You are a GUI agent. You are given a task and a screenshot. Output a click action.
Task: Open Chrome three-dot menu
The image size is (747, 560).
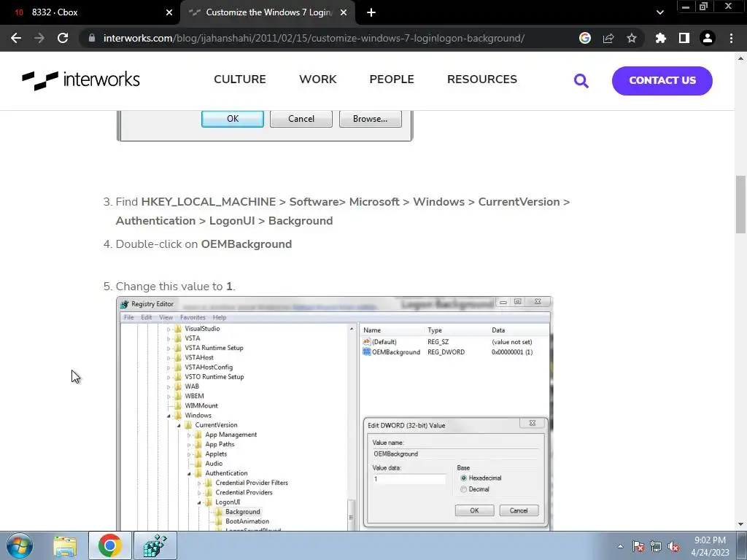pos(731,38)
